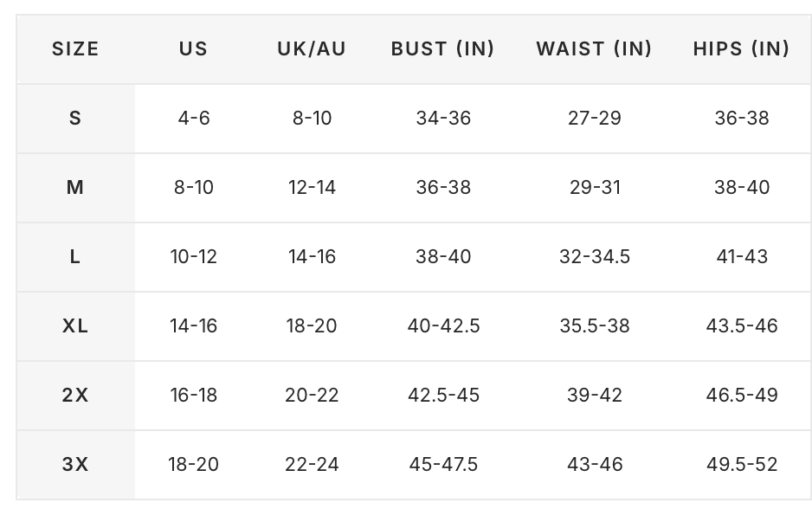Click the 34-36 bust measurement cell
Screen dimensions: 812x509
pos(443,119)
